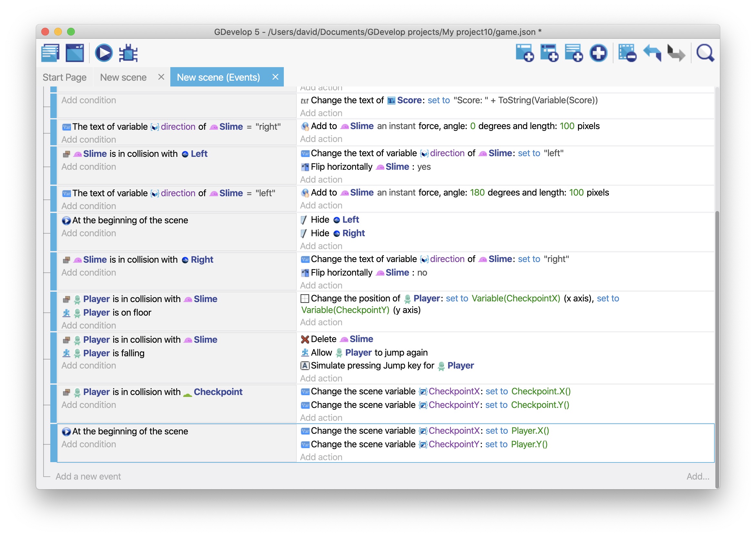Open the search in events magnifier

(705, 53)
